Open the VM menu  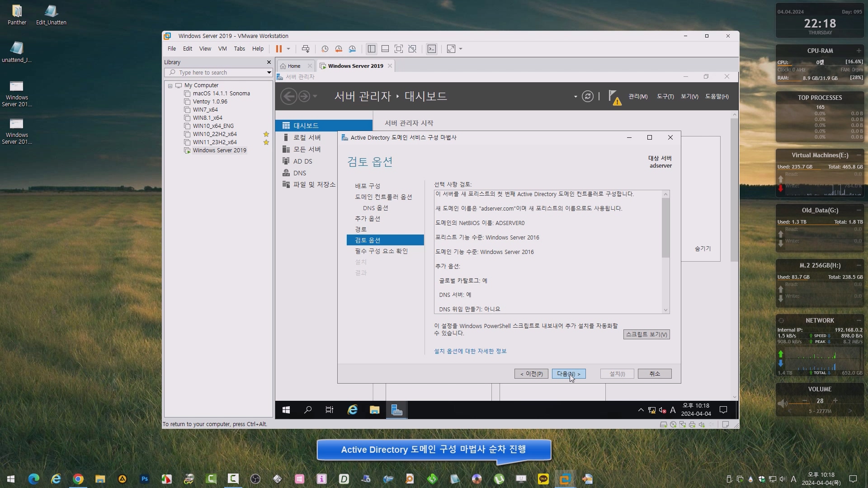(222, 49)
